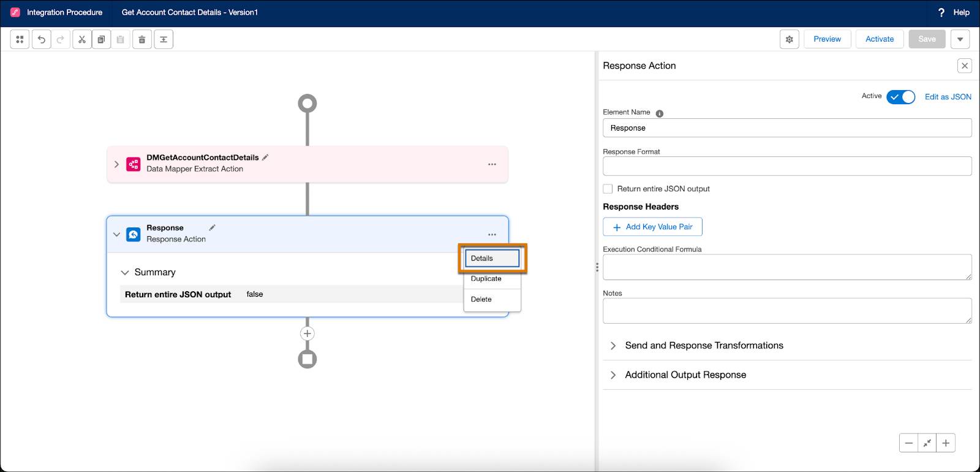Open procedure configuration gear icon
The image size is (980, 472).
[x=790, y=39]
